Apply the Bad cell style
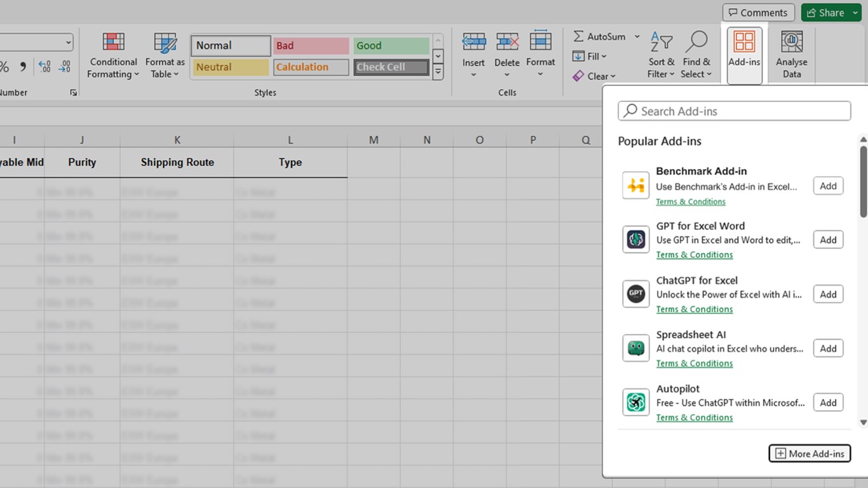868x488 pixels. click(x=311, y=46)
